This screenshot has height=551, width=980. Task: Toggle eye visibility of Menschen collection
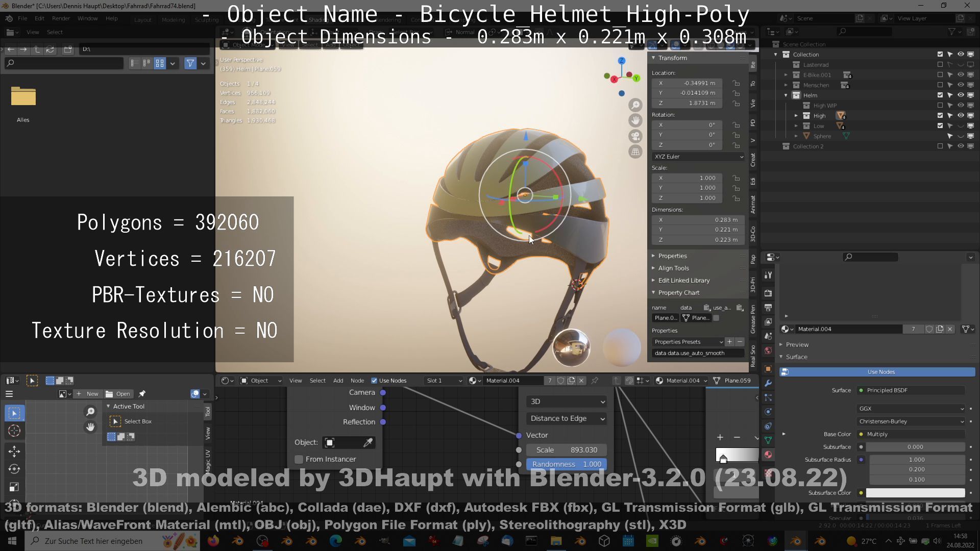[961, 85]
